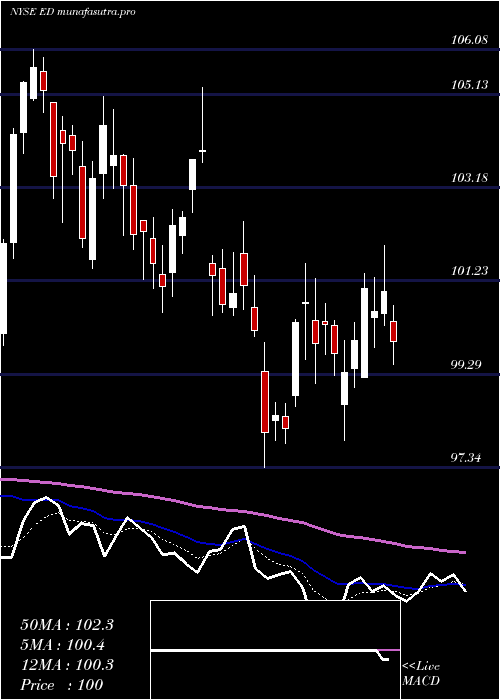Viewport: 500px width, 700px height.
Task: Click the pink 50MA line
Action: click(232, 510)
